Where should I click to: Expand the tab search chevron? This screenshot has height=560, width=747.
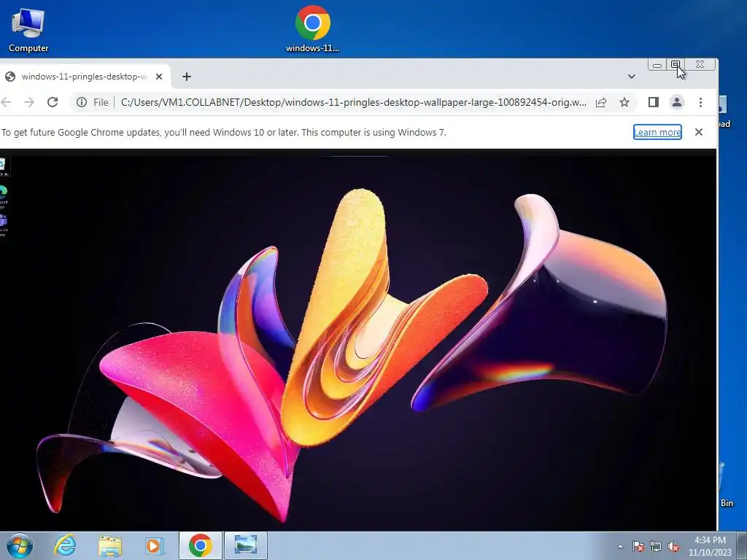point(632,76)
